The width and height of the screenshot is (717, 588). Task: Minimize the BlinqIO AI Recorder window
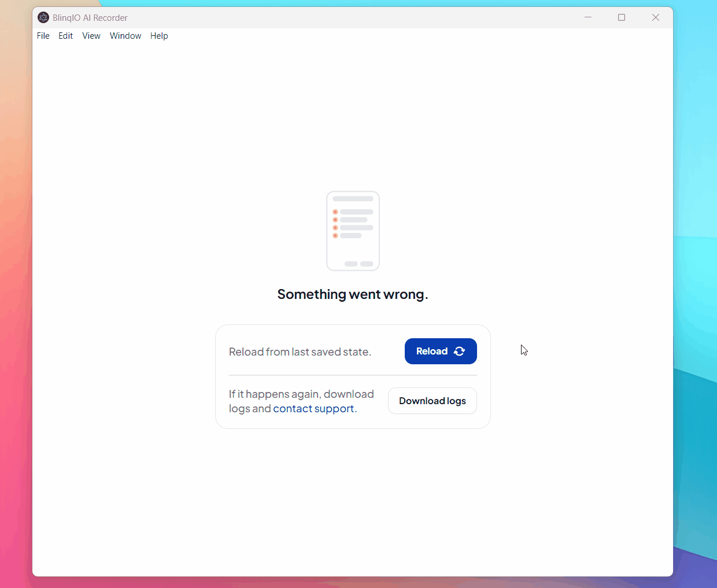pos(588,17)
